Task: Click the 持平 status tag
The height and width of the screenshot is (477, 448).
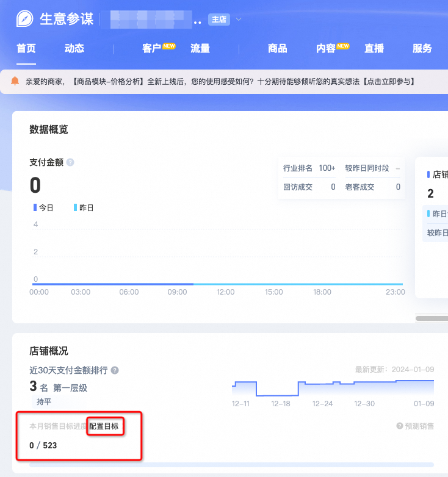Action: (x=44, y=402)
